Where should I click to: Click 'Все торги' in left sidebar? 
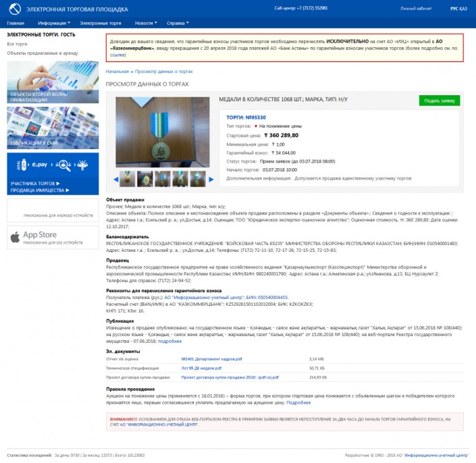click(x=18, y=43)
